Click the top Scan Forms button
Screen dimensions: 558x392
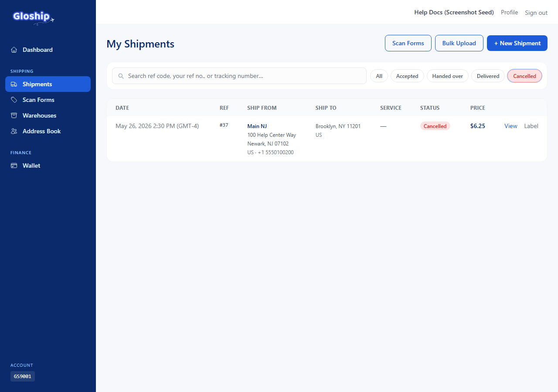point(408,43)
